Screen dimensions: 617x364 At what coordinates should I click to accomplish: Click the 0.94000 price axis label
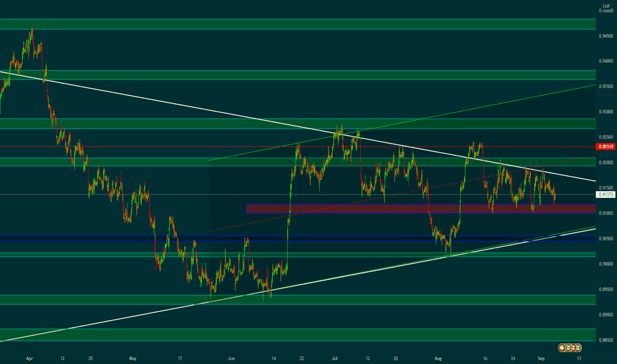(606, 61)
